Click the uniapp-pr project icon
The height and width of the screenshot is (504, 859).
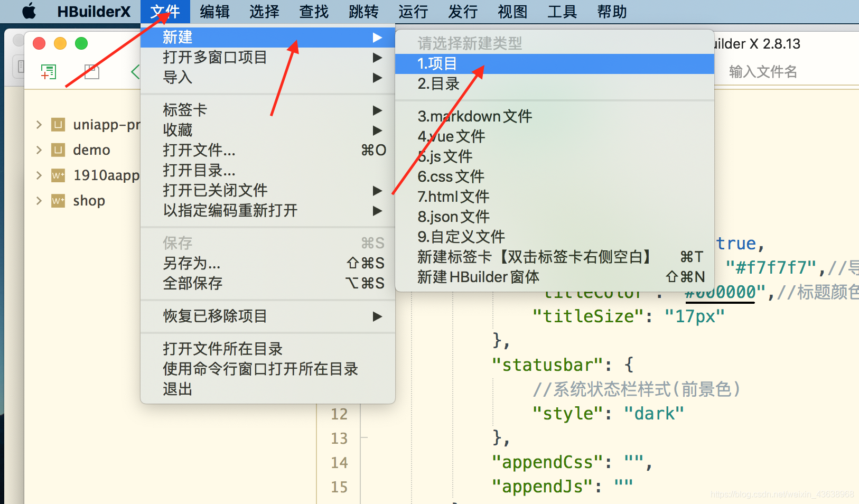(58, 125)
